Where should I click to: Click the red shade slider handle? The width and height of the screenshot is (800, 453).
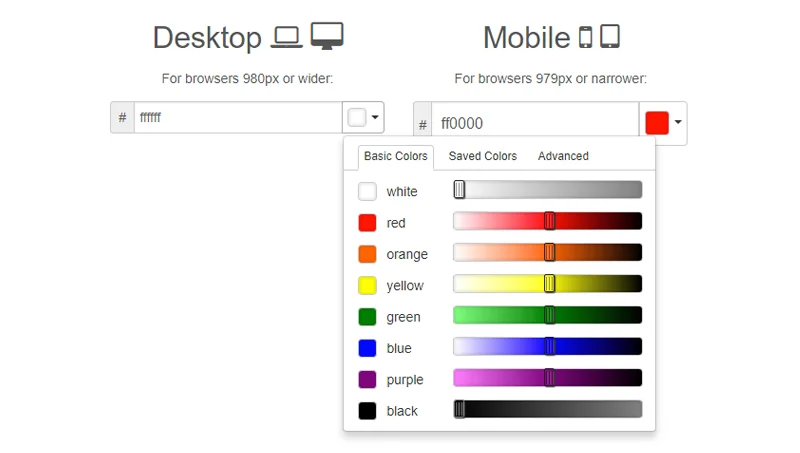[549, 221]
